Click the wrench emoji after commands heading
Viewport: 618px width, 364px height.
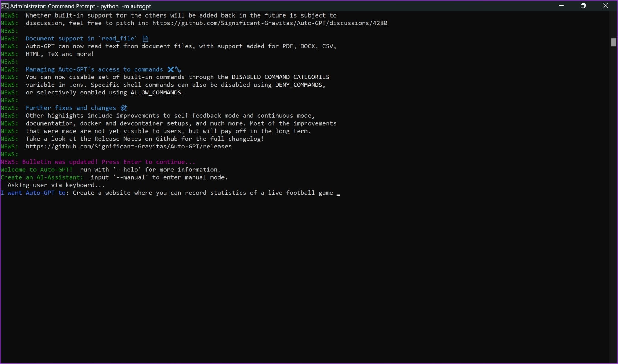tap(178, 69)
